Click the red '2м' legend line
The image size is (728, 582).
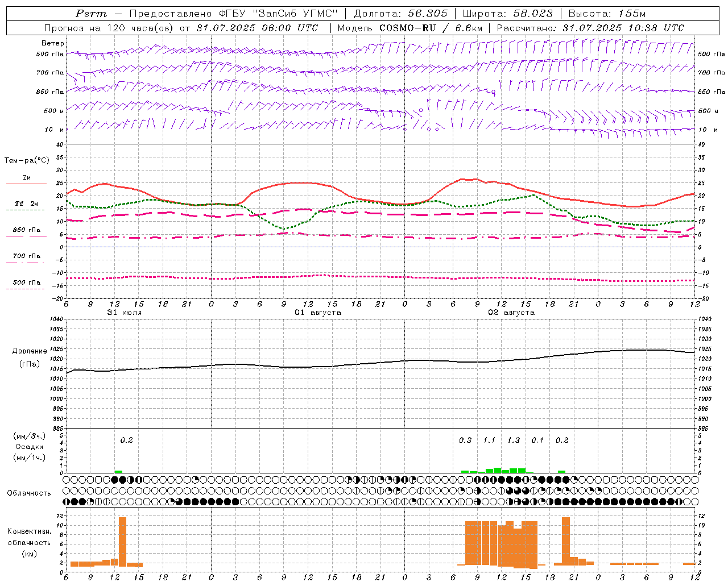coord(26,184)
